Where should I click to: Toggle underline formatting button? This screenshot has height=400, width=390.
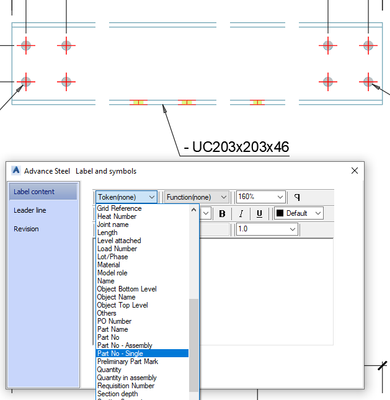pyautogui.click(x=259, y=214)
